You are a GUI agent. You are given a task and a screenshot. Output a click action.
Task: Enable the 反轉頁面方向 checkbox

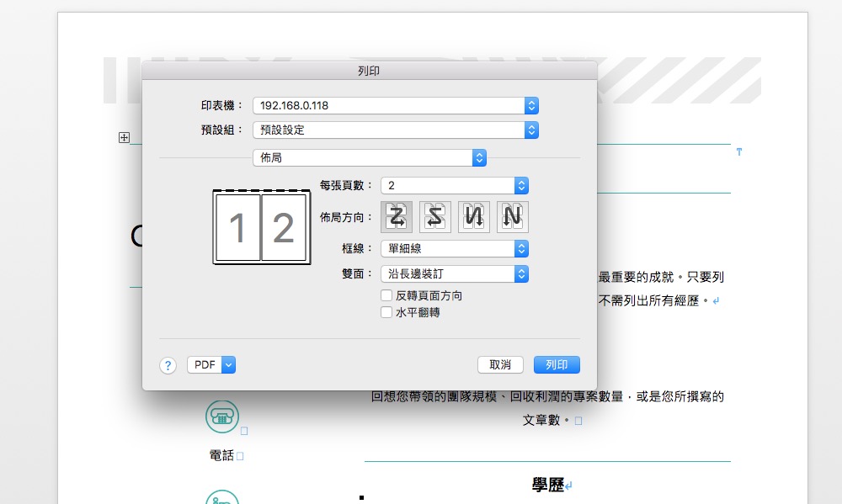(x=386, y=296)
